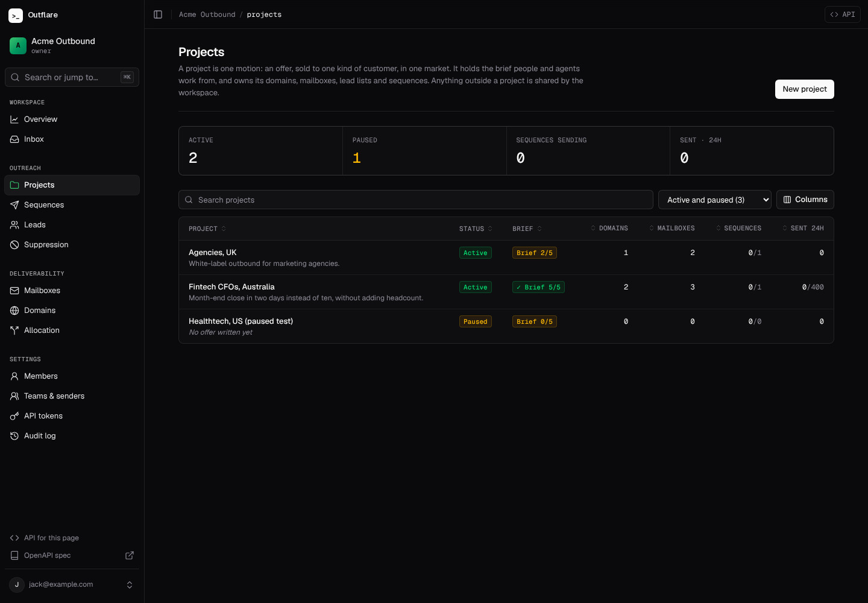Image resolution: width=868 pixels, height=603 pixels.
Task: Click the Brief 0/5 badge for Healthtech
Action: pos(535,322)
